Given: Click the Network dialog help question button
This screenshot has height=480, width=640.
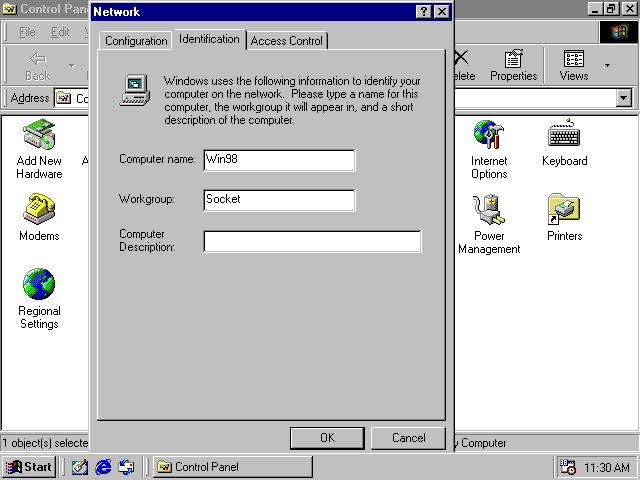Looking at the screenshot, I should tap(424, 11).
